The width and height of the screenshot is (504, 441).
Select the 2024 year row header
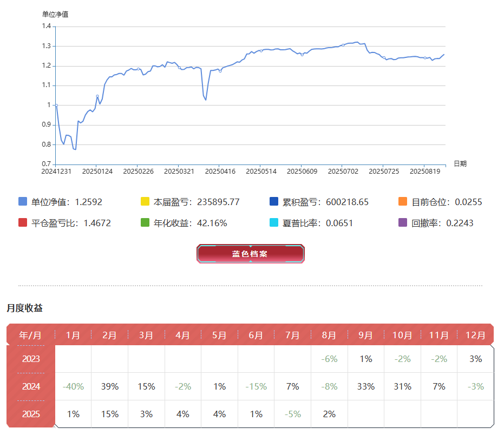(x=31, y=386)
